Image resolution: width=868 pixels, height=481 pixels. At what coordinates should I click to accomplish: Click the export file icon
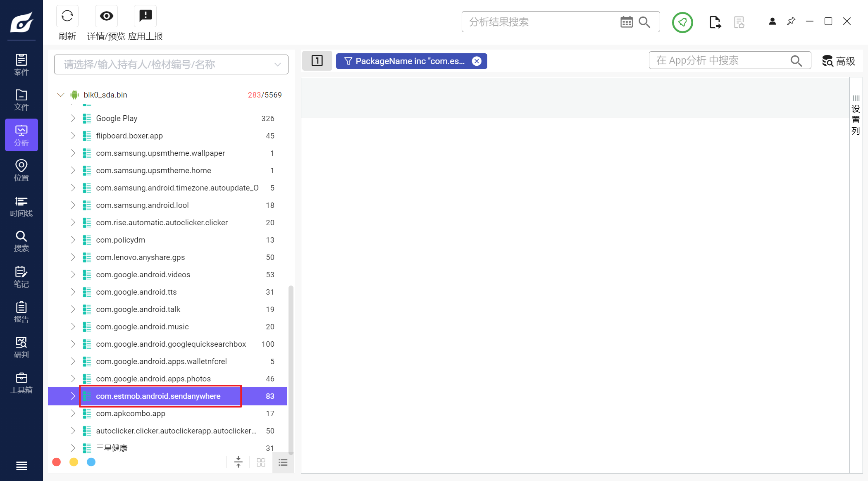coord(715,22)
